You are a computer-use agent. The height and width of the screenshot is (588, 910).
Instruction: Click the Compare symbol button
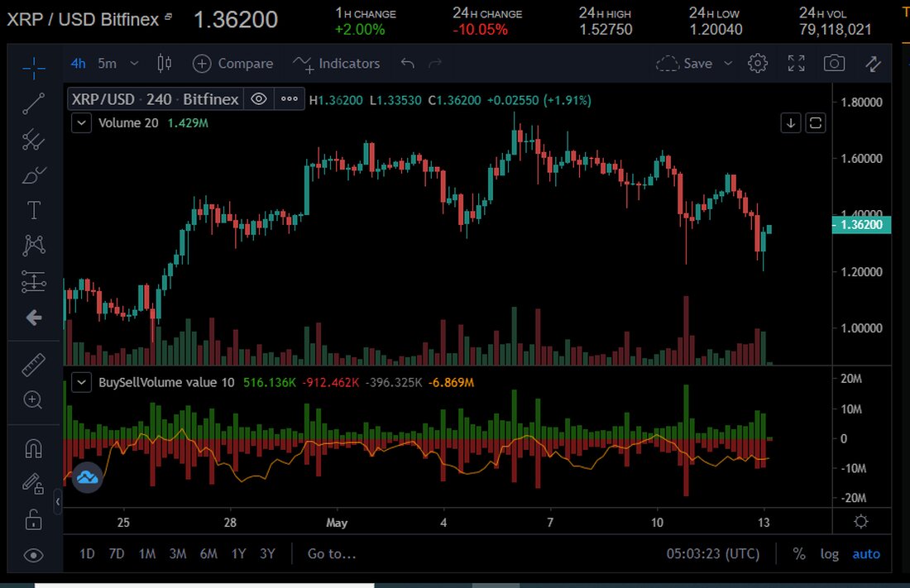click(233, 64)
